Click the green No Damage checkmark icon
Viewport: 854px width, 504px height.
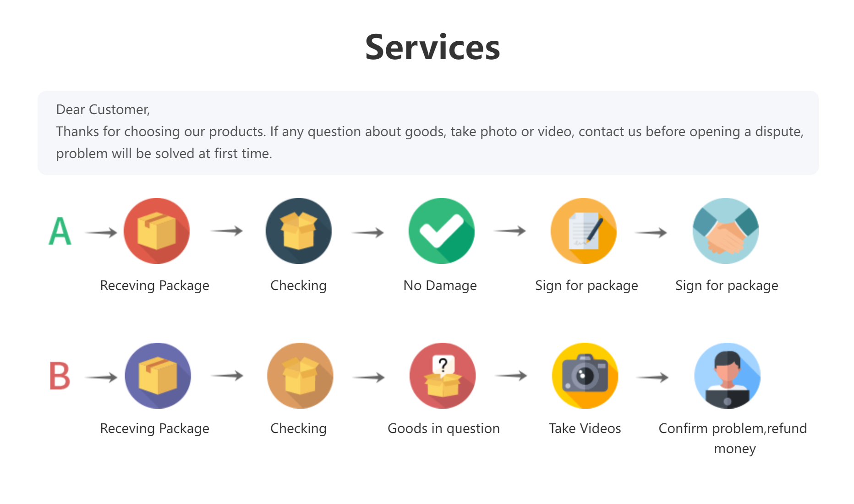click(x=442, y=231)
